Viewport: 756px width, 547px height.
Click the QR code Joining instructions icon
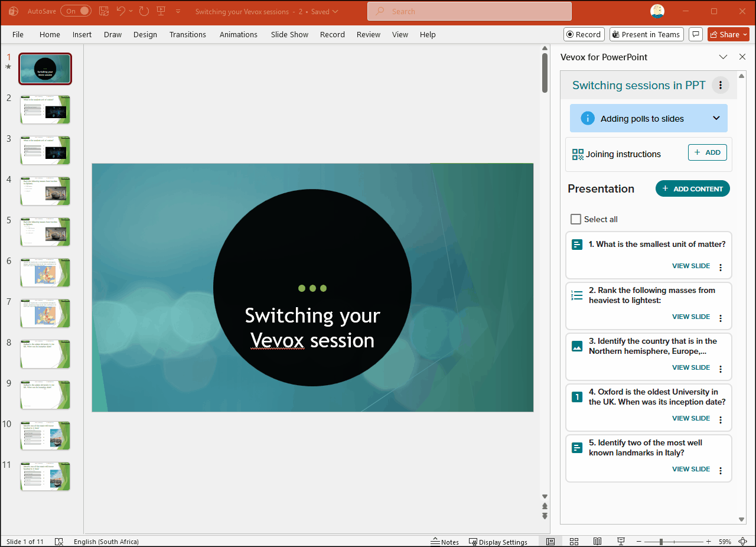(578, 154)
